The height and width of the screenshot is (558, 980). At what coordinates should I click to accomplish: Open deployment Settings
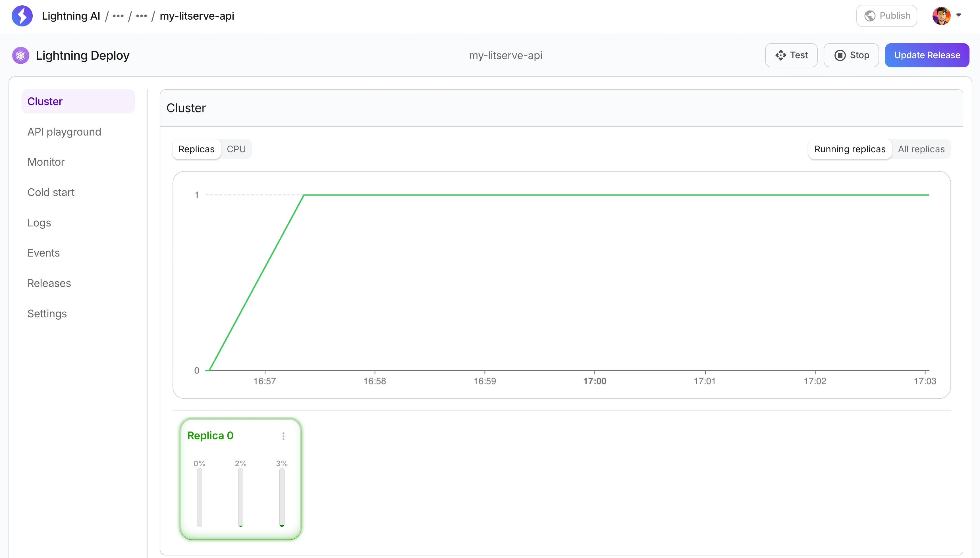pos(47,313)
